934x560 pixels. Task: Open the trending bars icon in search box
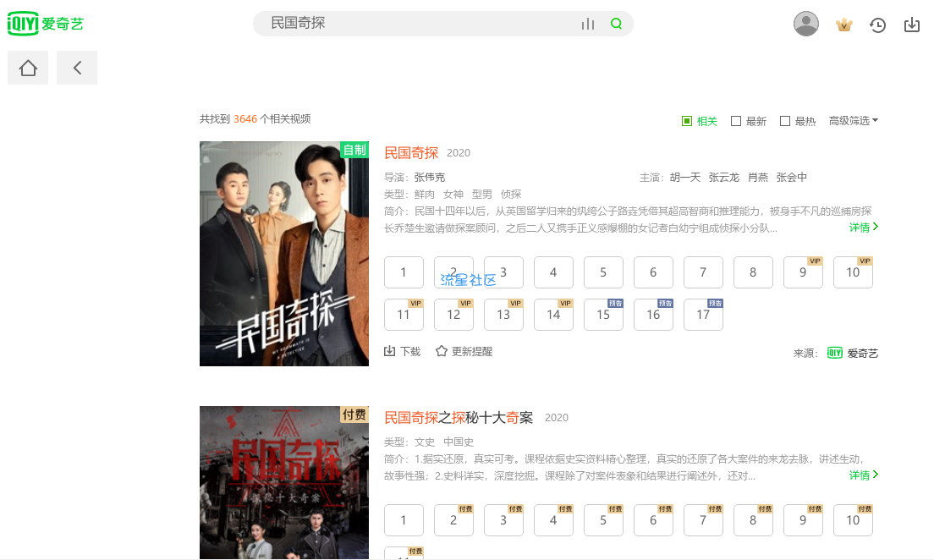pos(588,24)
